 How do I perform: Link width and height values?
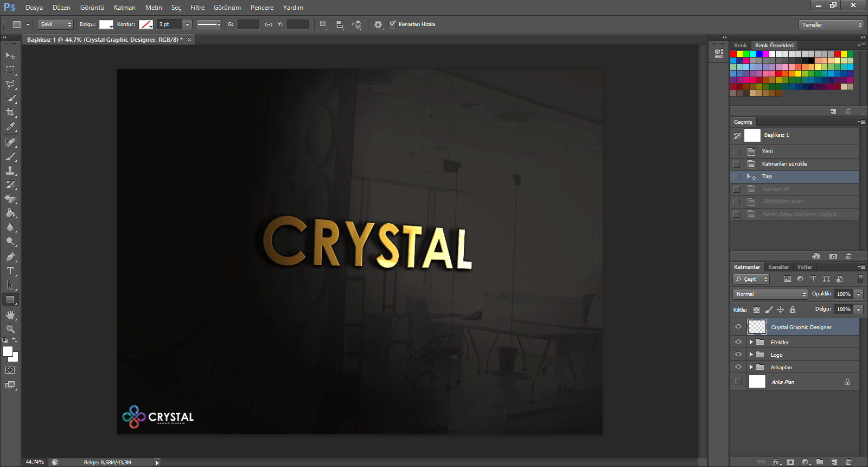tap(269, 24)
